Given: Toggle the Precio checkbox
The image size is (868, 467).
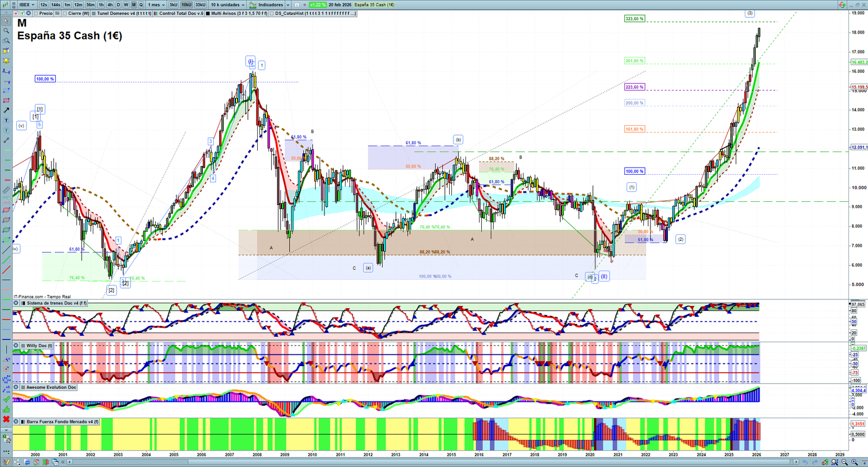Looking at the screenshot, I should point(36,14).
